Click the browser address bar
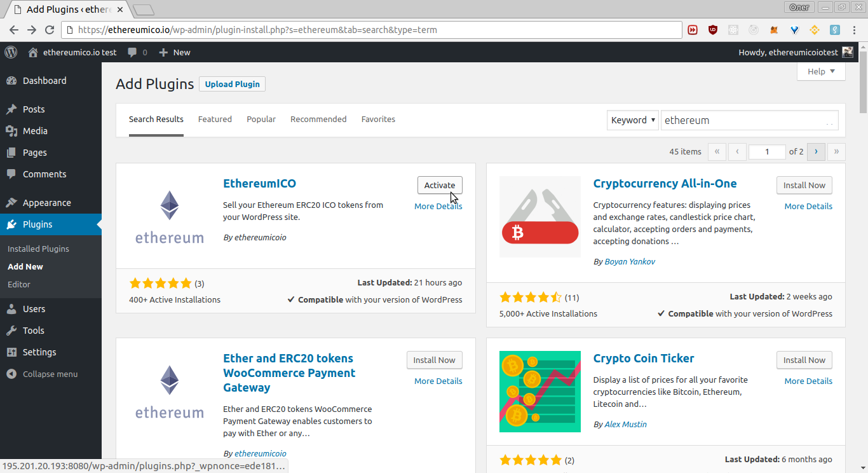Viewport: 868px width, 473px height. [372, 30]
